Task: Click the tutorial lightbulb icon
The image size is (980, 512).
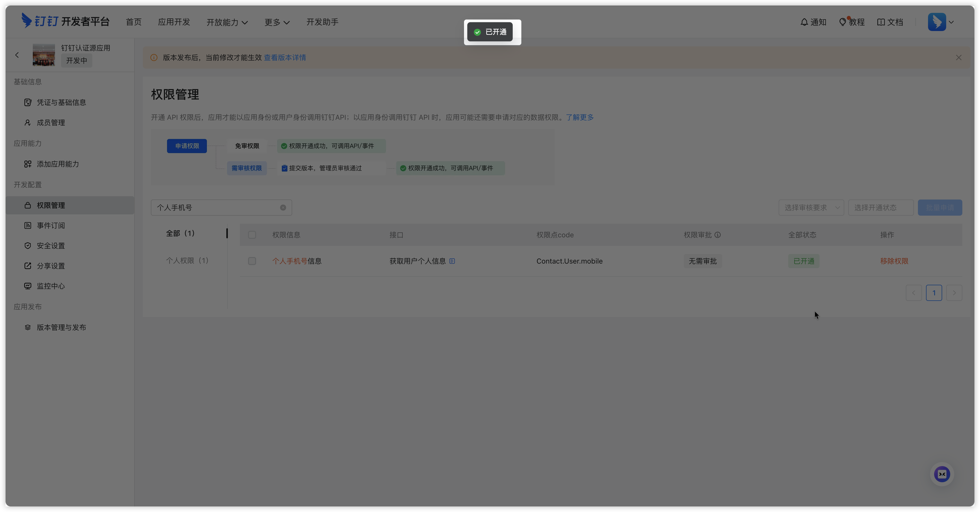Action: click(x=842, y=22)
